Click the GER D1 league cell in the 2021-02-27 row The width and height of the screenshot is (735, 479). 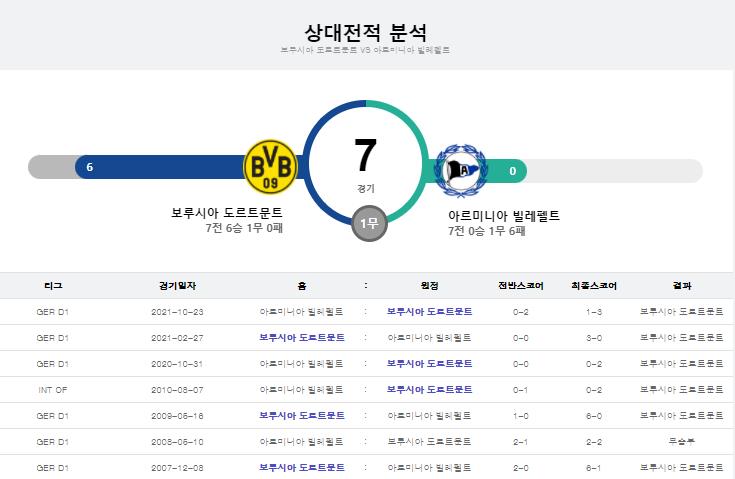[x=53, y=338]
